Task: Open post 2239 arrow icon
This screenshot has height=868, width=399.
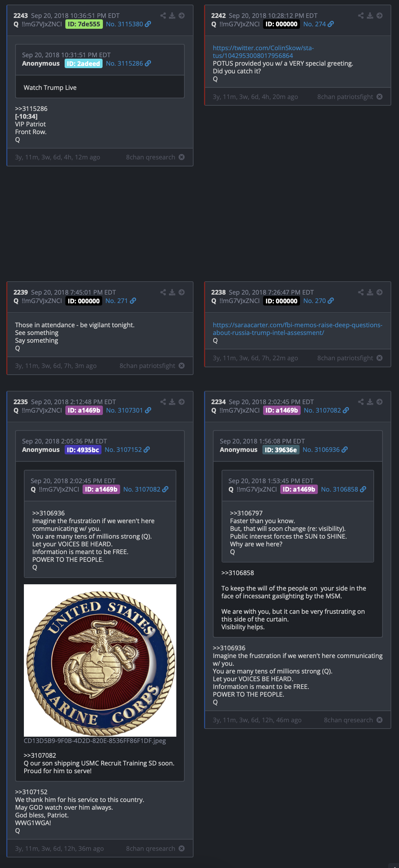Action: [x=182, y=292]
